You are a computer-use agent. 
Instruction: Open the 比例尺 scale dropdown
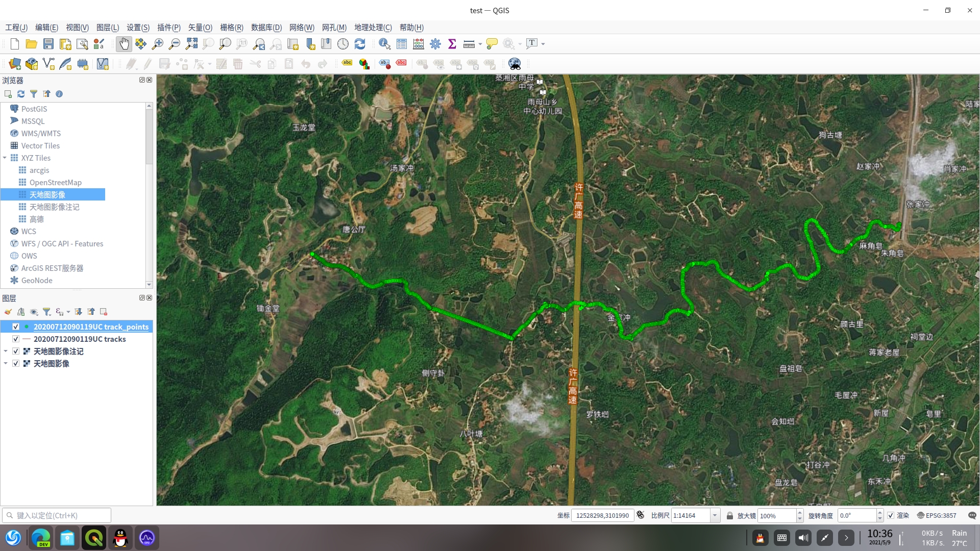[x=715, y=515]
